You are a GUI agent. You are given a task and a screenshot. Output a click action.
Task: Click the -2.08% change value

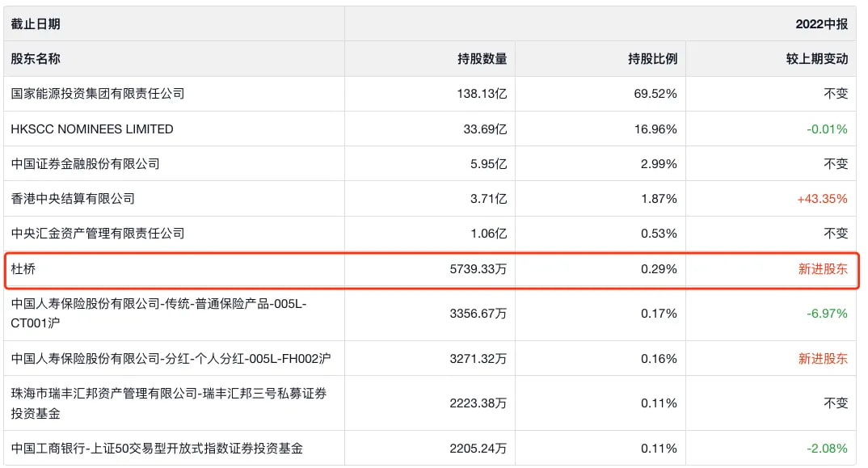[x=827, y=449]
